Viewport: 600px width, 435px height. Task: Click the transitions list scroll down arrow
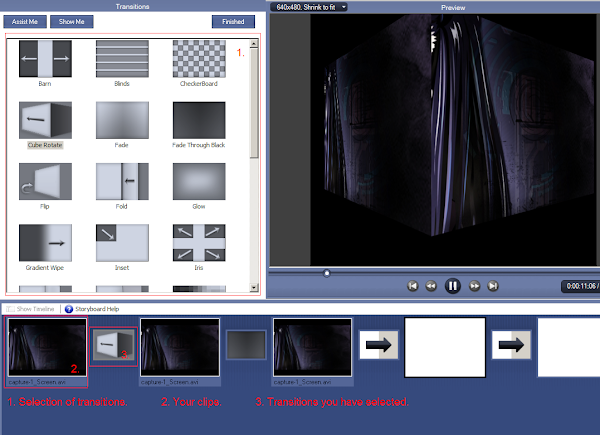(254, 287)
